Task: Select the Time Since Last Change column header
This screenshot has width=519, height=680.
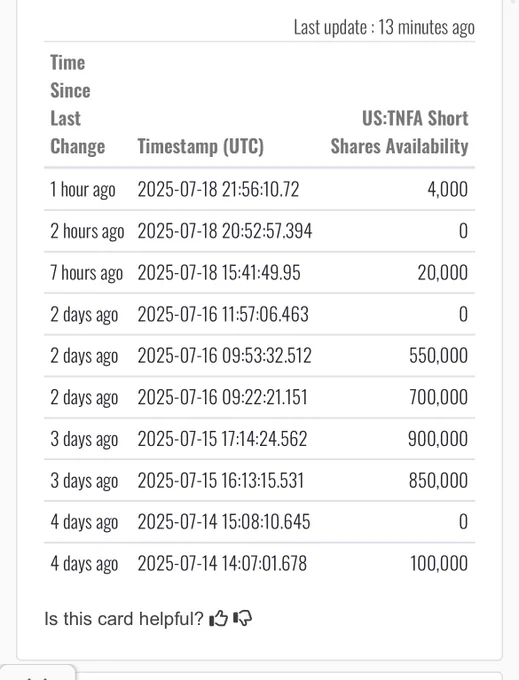Action: 78,104
